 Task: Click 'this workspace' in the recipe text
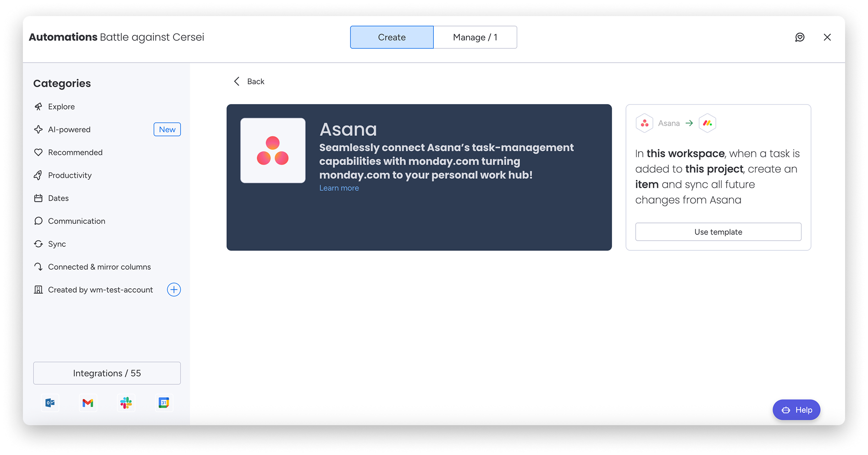(x=686, y=154)
